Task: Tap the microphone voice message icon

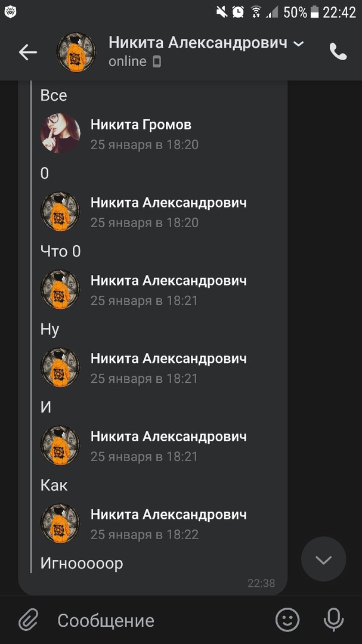Action: 333,620
